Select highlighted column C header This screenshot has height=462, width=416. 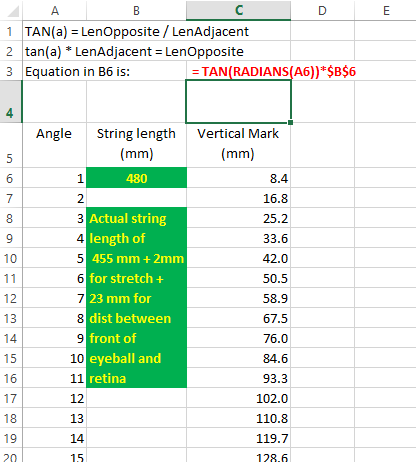click(238, 10)
